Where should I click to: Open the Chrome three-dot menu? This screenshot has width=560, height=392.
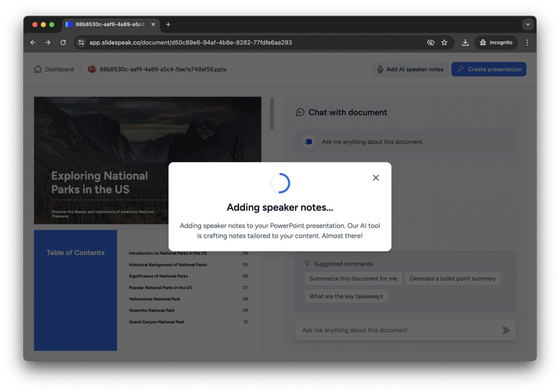coord(527,42)
